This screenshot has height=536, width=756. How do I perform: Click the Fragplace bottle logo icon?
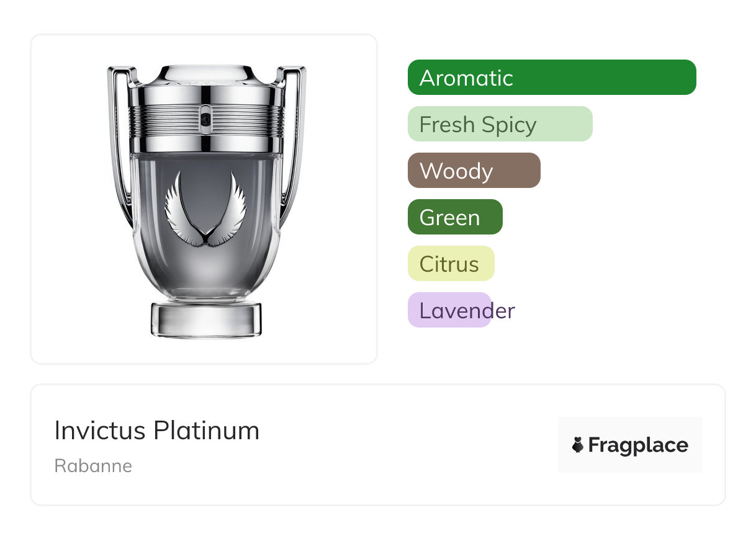pyautogui.click(x=578, y=445)
